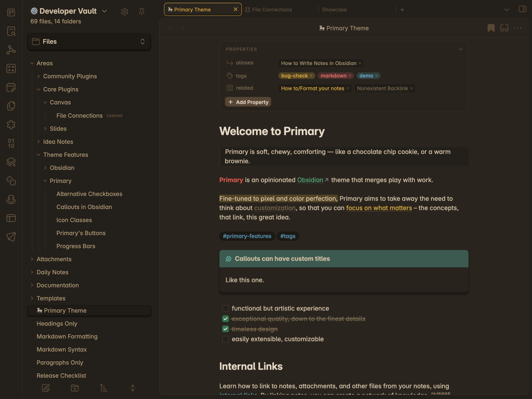Expand the Slides folder
Screen dimensions: 532x399
pos(45,129)
